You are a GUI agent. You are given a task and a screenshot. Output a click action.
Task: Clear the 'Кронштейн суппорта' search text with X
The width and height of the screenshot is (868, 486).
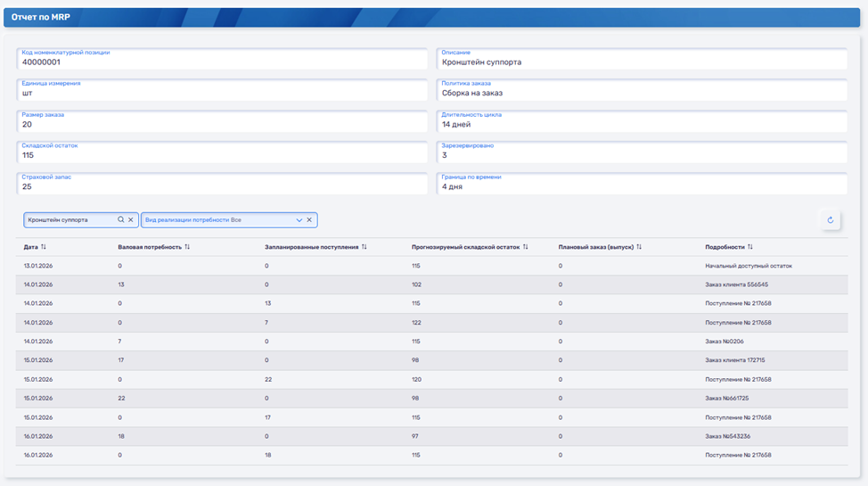tap(131, 219)
